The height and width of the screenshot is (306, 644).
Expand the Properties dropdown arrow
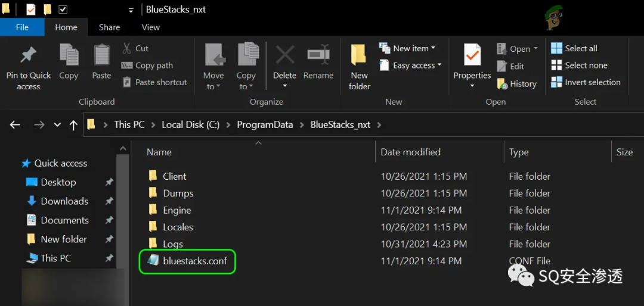(472, 86)
